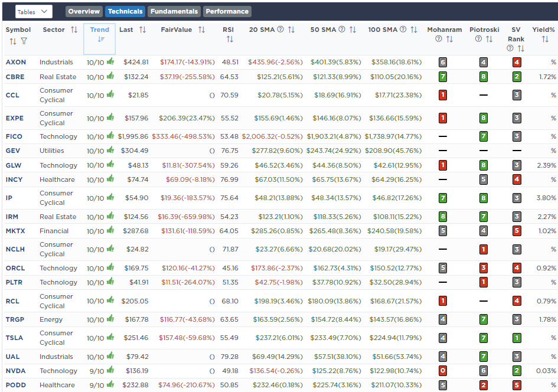The image size is (558, 392).
Task: Click EXPE fair value $206.39(23.47%)
Action: [x=187, y=117]
